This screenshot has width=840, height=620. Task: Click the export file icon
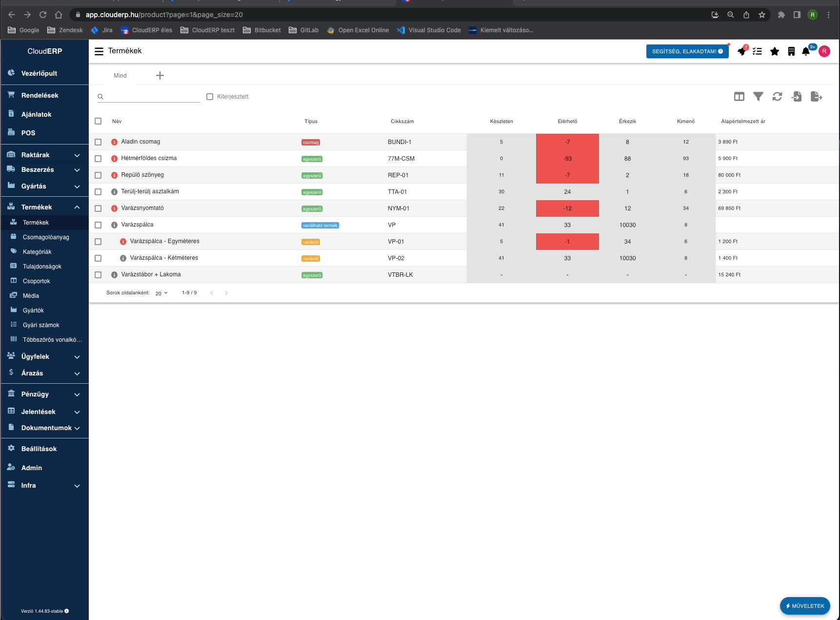816,97
